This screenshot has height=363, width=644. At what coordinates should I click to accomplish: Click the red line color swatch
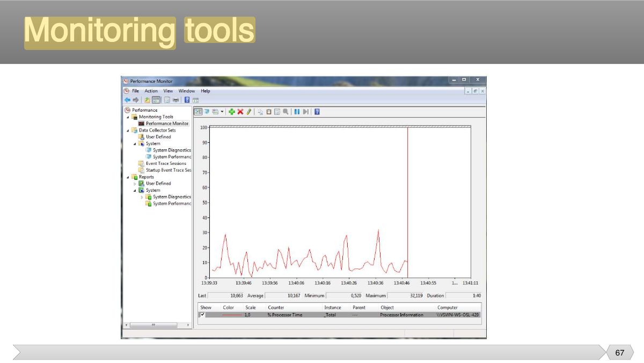232,315
